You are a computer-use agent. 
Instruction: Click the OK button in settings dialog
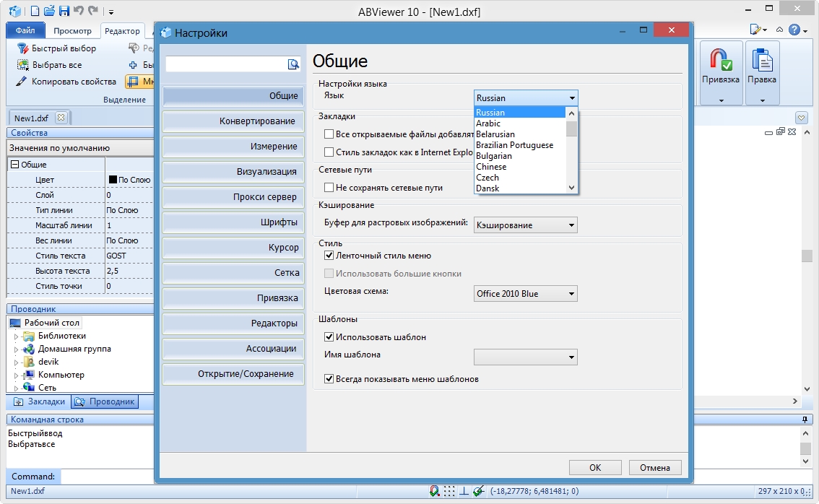coord(594,467)
